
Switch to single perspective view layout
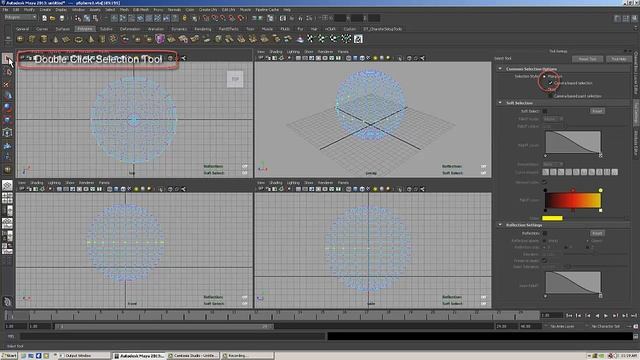(x=7, y=186)
